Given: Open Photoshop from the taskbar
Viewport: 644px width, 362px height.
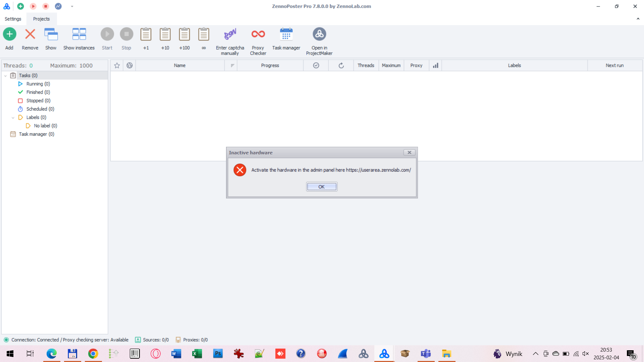Looking at the screenshot, I should coord(218,354).
